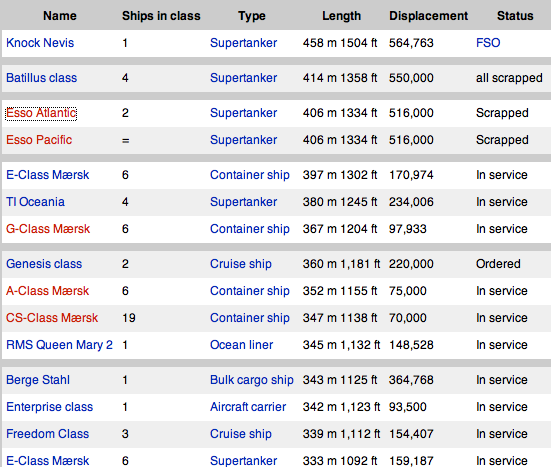Click the TI Oceania link

point(35,202)
